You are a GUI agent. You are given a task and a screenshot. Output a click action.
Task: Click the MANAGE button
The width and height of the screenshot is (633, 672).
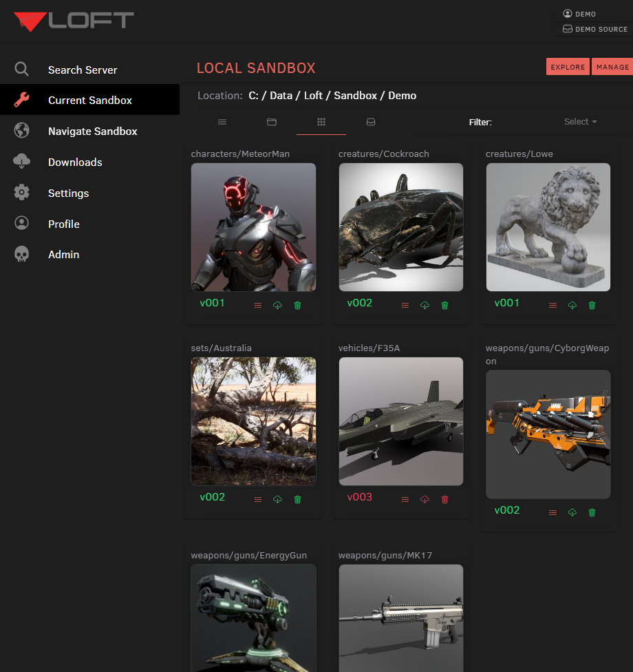coord(612,67)
